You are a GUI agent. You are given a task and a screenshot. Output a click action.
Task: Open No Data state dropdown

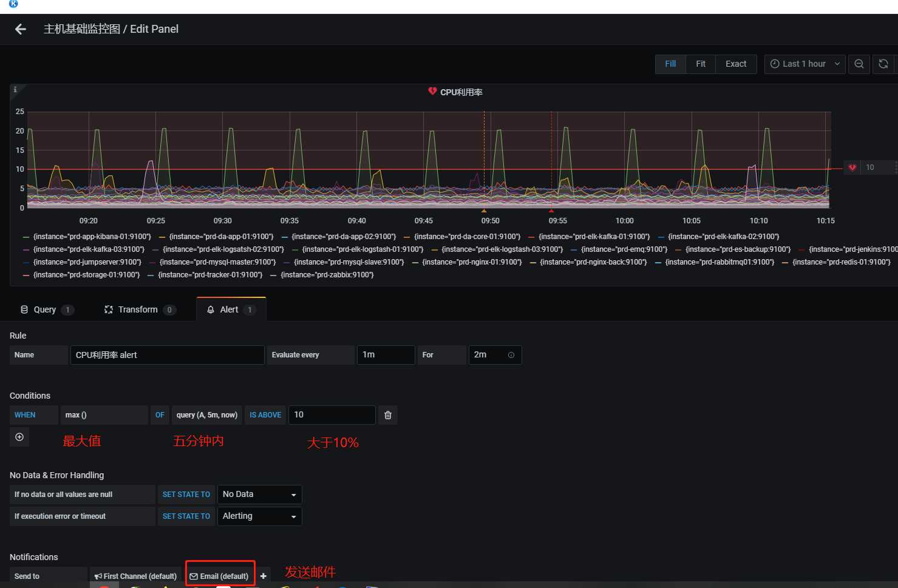259,495
